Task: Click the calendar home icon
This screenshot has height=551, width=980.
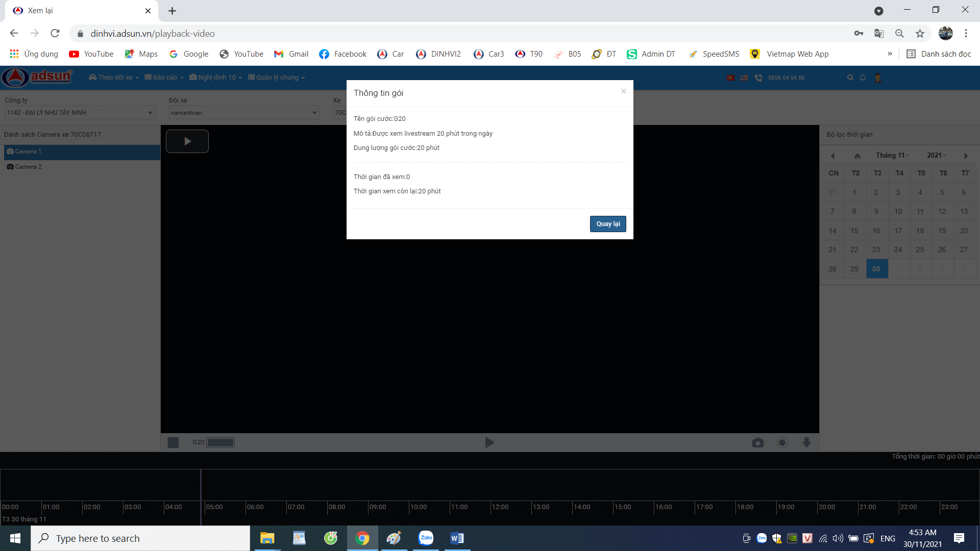Action: (x=857, y=156)
